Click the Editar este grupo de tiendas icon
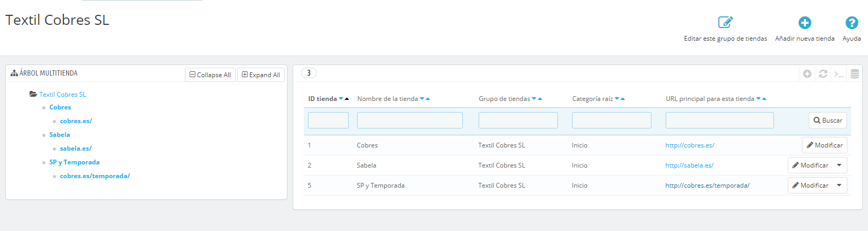868x231 pixels. click(x=725, y=22)
